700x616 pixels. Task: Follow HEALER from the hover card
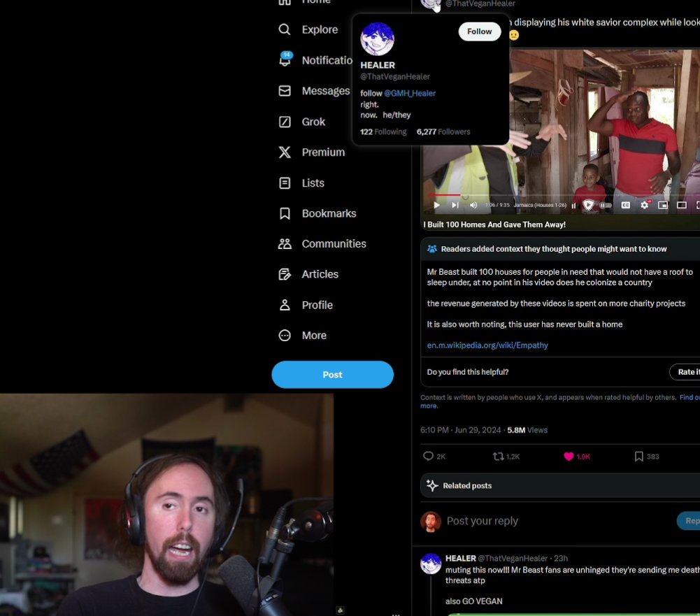pos(479,31)
